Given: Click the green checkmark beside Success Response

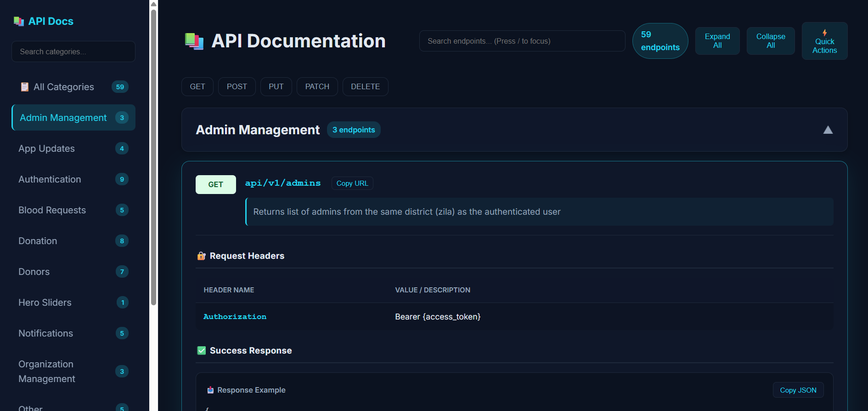Looking at the screenshot, I should [x=201, y=351].
